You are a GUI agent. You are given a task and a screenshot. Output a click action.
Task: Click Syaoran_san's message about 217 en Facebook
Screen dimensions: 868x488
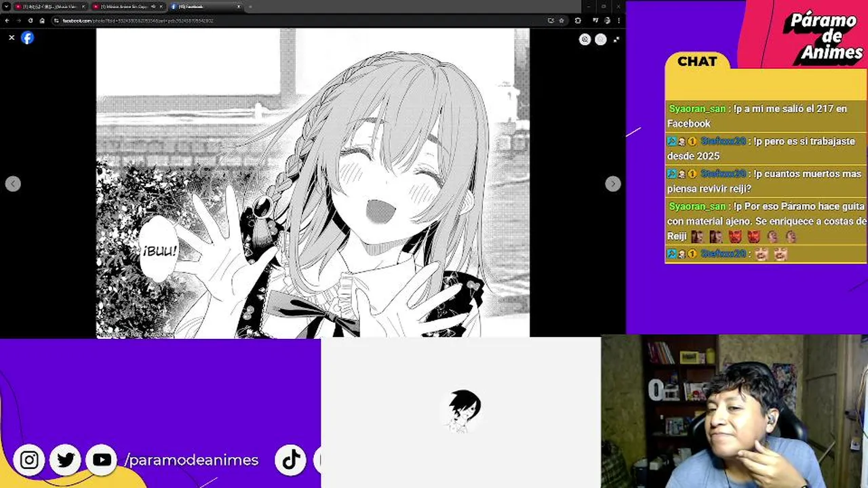click(x=766, y=116)
